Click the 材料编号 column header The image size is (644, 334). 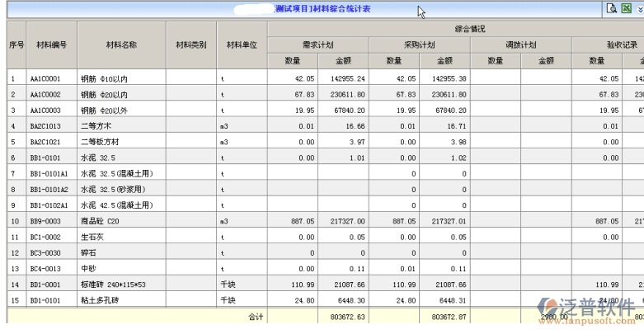[52, 45]
